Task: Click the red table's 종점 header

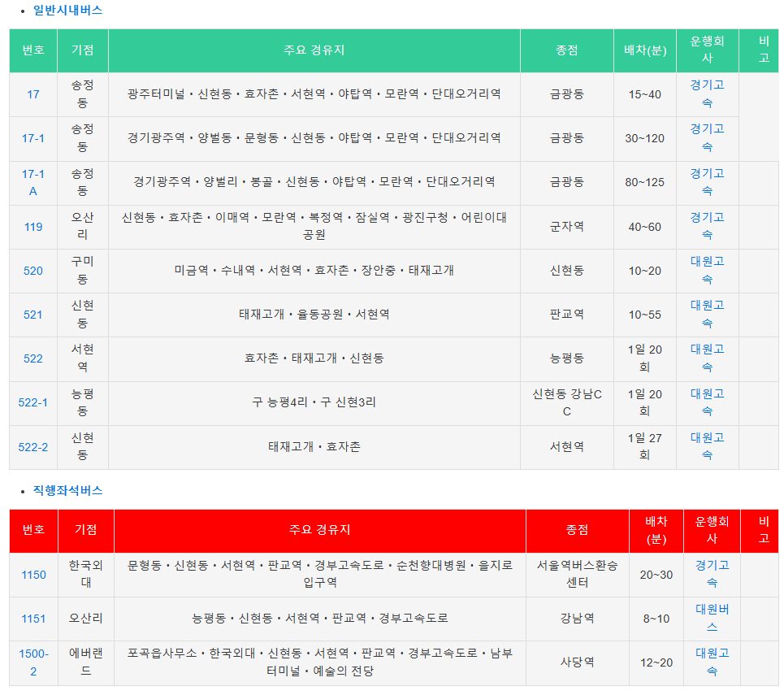Action: pos(577,530)
